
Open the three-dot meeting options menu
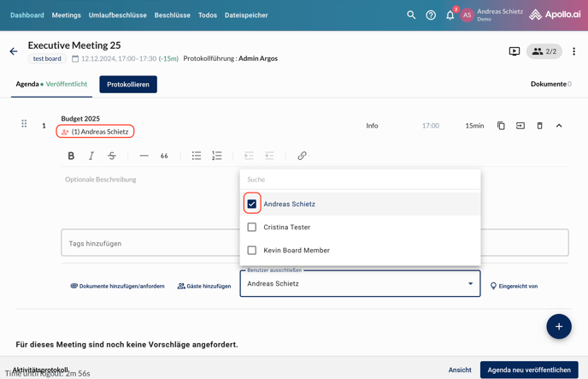tap(573, 51)
